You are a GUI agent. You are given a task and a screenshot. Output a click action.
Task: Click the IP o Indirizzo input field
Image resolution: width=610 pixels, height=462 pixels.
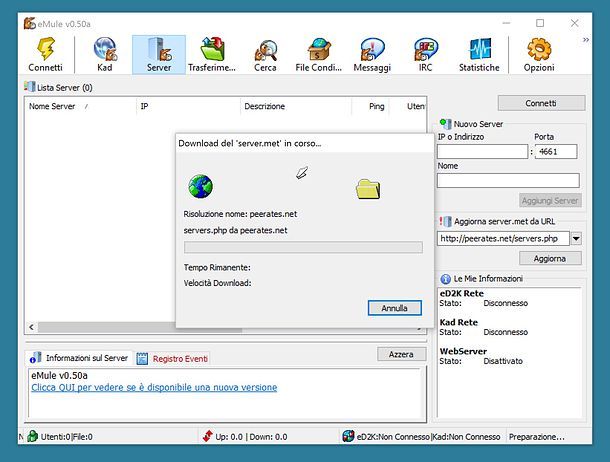482,152
